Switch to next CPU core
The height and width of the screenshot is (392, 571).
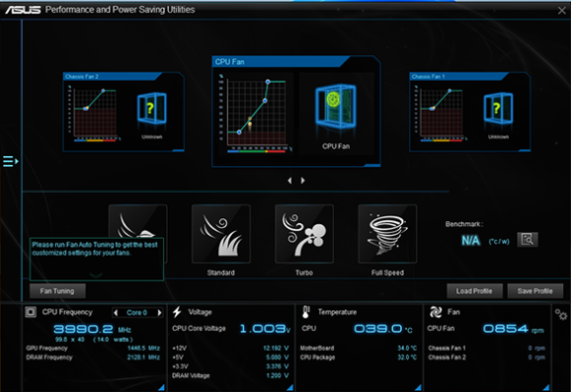point(159,312)
